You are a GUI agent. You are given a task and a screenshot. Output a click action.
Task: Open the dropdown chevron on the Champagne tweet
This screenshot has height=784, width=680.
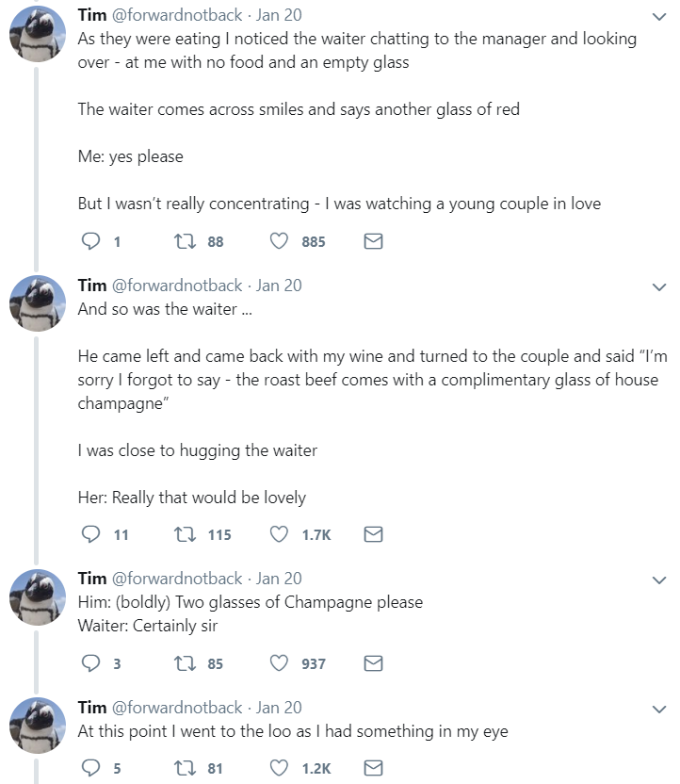pyautogui.click(x=659, y=580)
